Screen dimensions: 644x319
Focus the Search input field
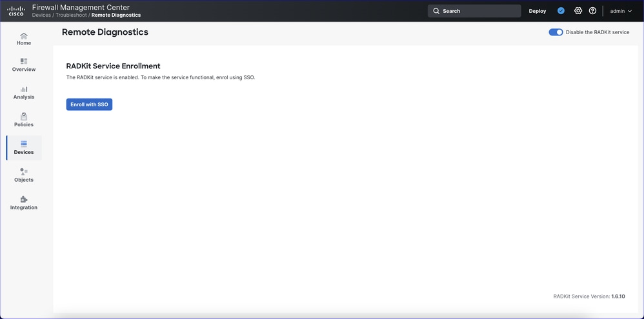pos(474,11)
